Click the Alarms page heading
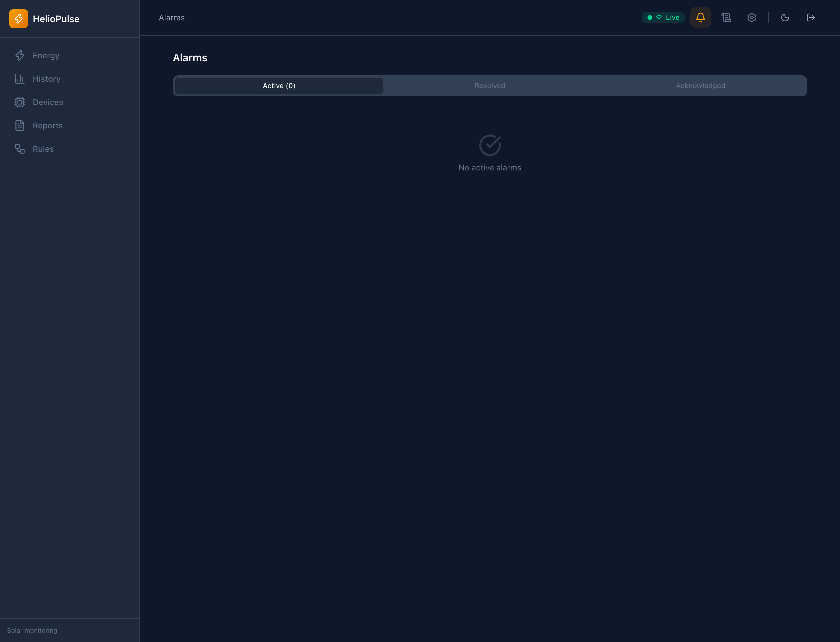 pyautogui.click(x=190, y=58)
